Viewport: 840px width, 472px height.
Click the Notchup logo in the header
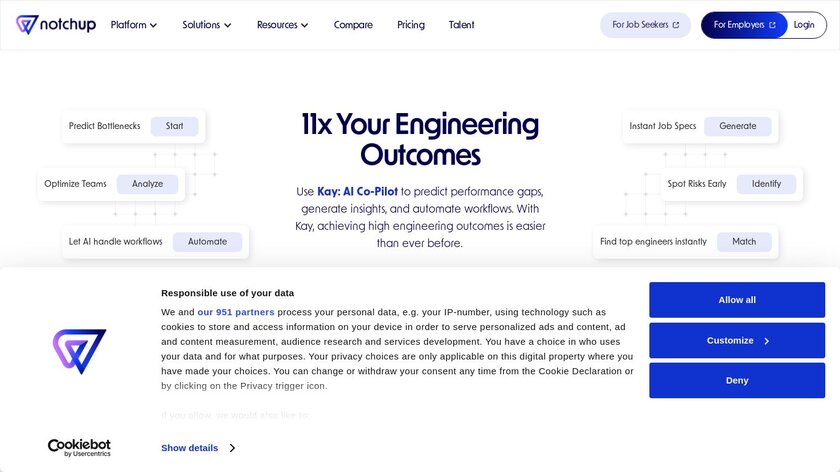tap(56, 25)
